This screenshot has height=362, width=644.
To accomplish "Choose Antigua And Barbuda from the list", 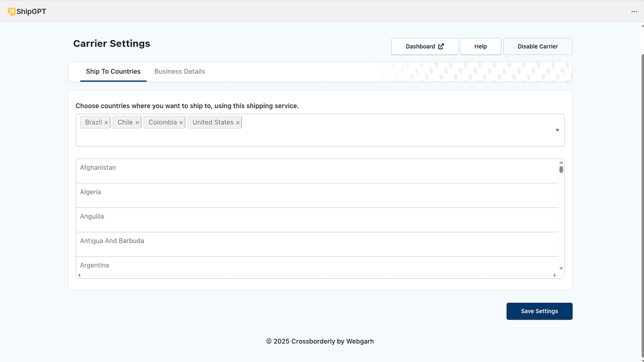I will pyautogui.click(x=317, y=245).
